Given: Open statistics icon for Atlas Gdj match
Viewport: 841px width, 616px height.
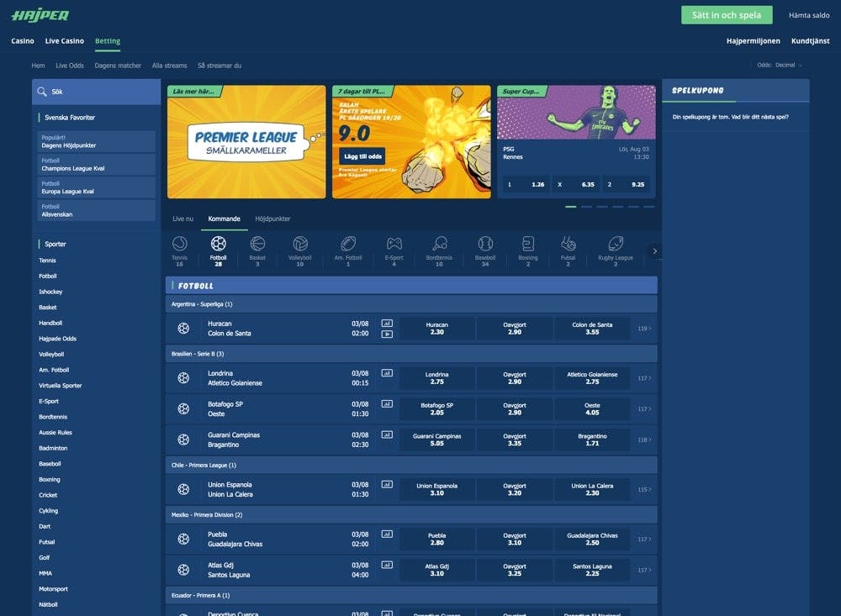Looking at the screenshot, I should point(387,565).
